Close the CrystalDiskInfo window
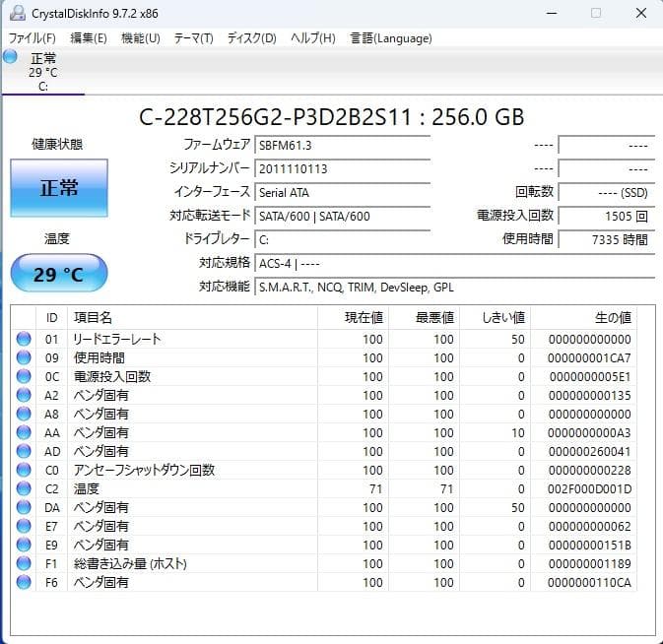Image resolution: width=663 pixels, height=644 pixels. 641,13
